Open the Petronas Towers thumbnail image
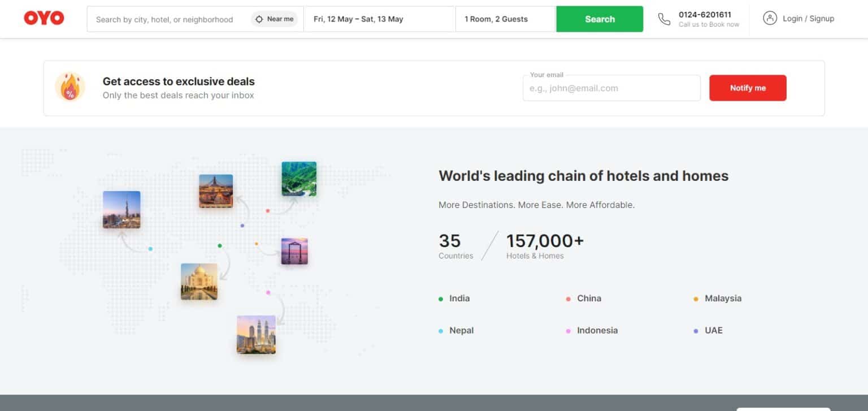This screenshot has height=411, width=868. (256, 335)
